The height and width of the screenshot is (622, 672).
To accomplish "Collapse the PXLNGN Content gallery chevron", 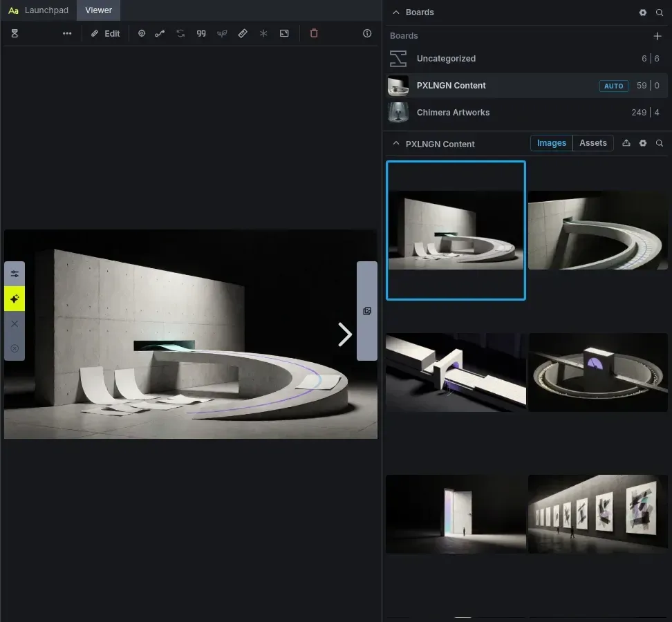I will (x=396, y=144).
